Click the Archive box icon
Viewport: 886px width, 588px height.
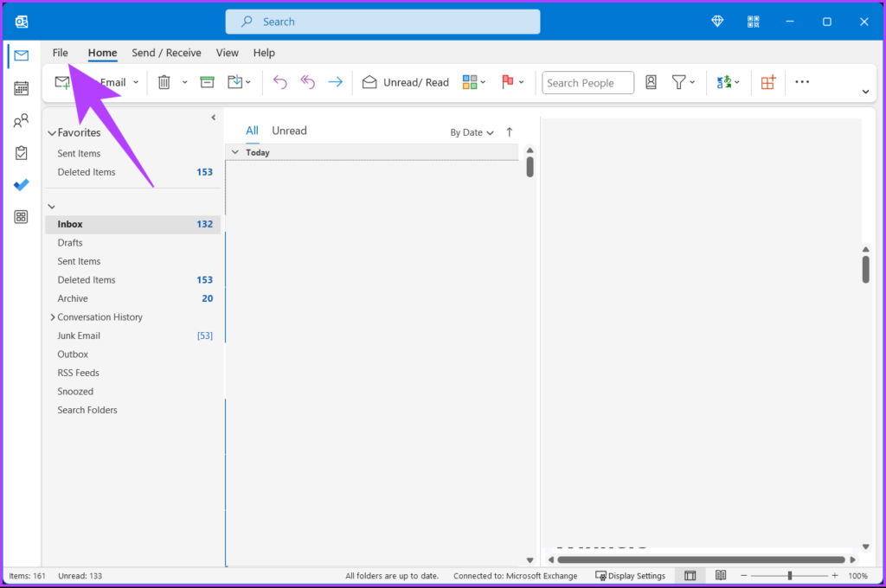tap(208, 82)
